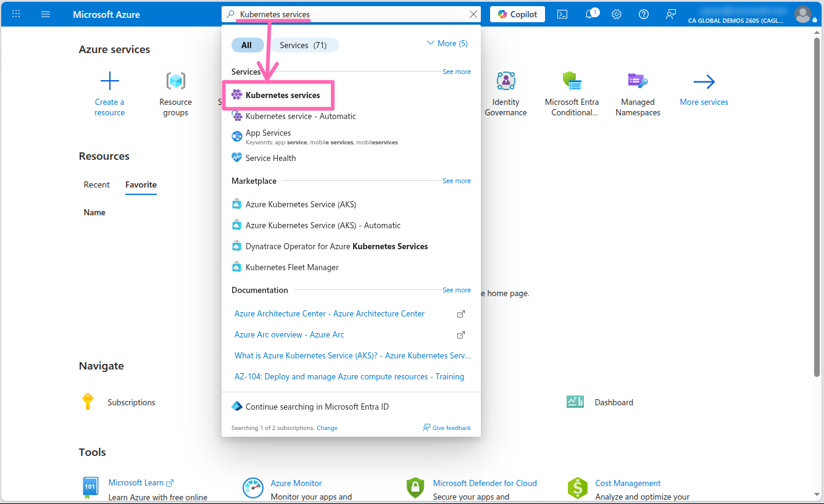This screenshot has width=824, height=504.
Task: Select Dynatrace Operator marketplace result
Action: (330, 246)
